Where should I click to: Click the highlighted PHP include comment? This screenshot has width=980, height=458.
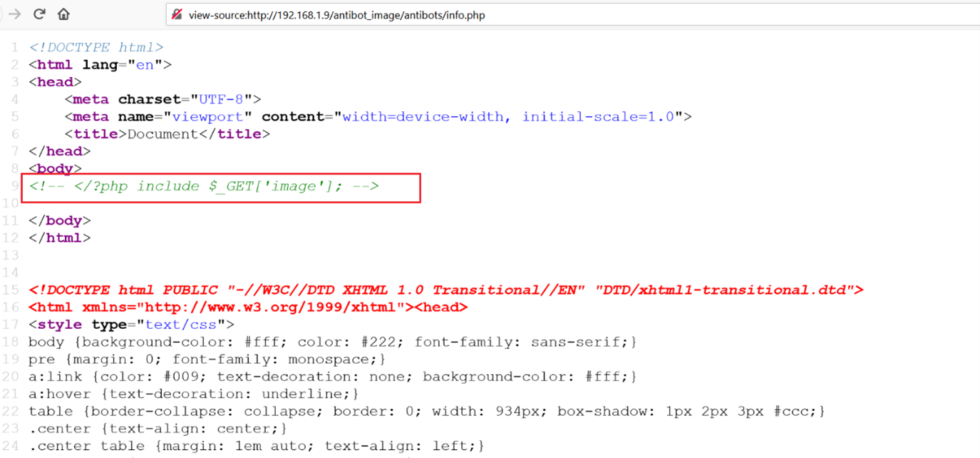[204, 186]
